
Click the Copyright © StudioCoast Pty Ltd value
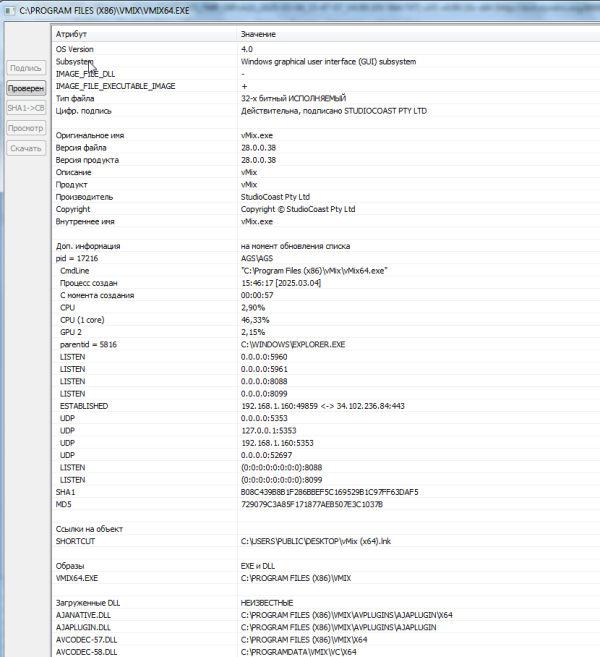point(298,209)
